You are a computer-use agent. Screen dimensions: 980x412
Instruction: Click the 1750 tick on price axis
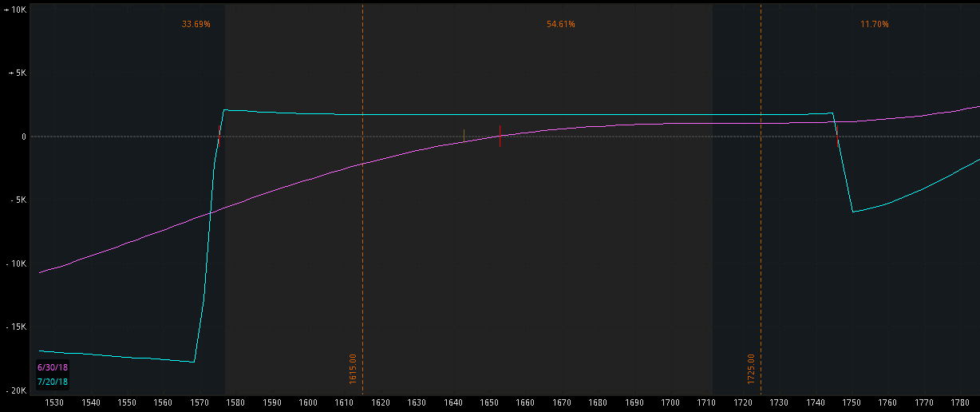[852, 403]
